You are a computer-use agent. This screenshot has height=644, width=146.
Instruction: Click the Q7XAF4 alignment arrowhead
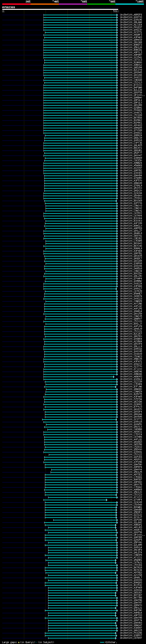(x=107, y=500)
